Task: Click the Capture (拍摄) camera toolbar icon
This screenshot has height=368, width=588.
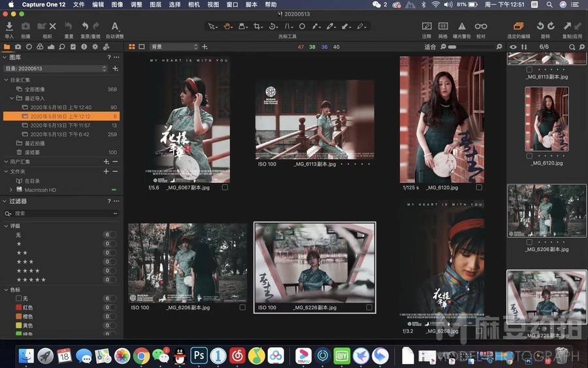Action: 25,26
